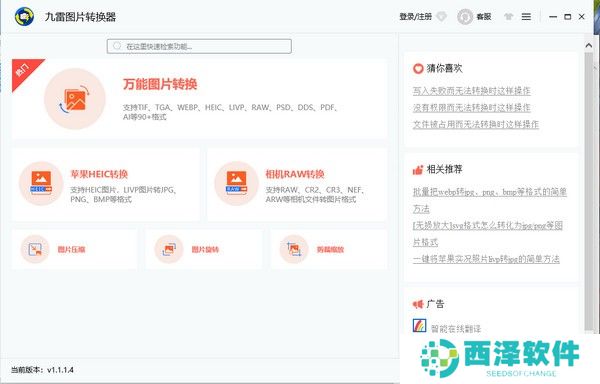Open the skin (shirt) theme icon
Viewport: 600px width, 384px height.
tap(508, 16)
